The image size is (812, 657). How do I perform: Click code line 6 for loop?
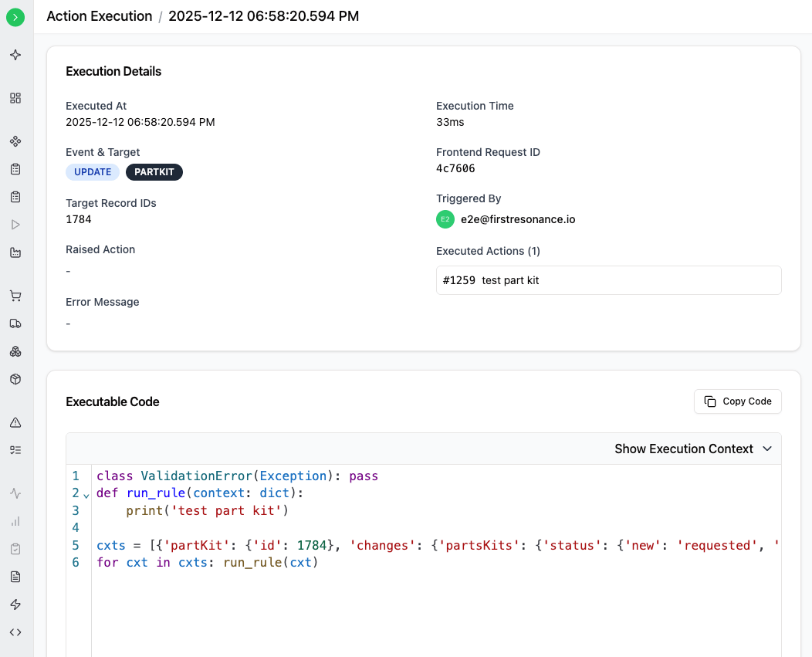pos(207,563)
